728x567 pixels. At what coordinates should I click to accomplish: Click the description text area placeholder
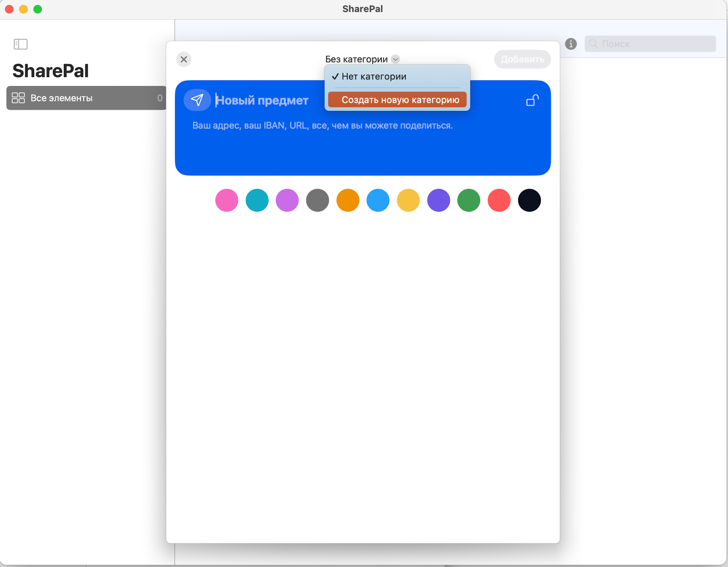click(323, 126)
